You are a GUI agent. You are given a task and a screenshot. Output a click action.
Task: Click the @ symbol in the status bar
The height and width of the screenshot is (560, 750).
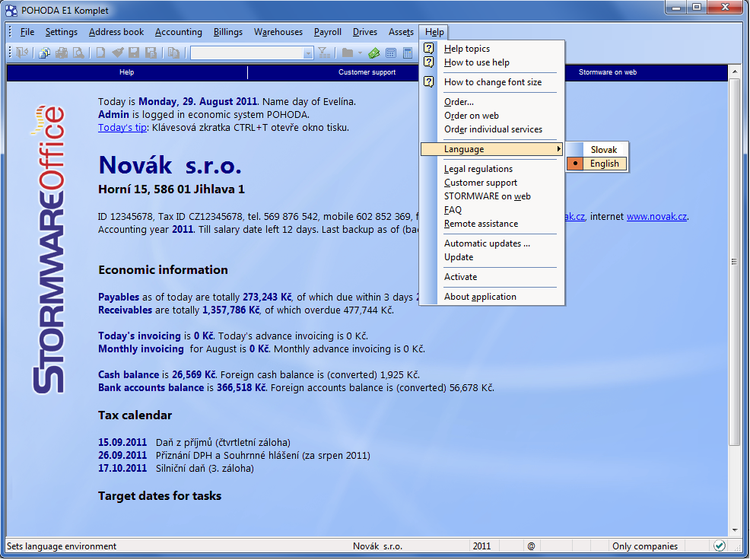[x=532, y=546]
